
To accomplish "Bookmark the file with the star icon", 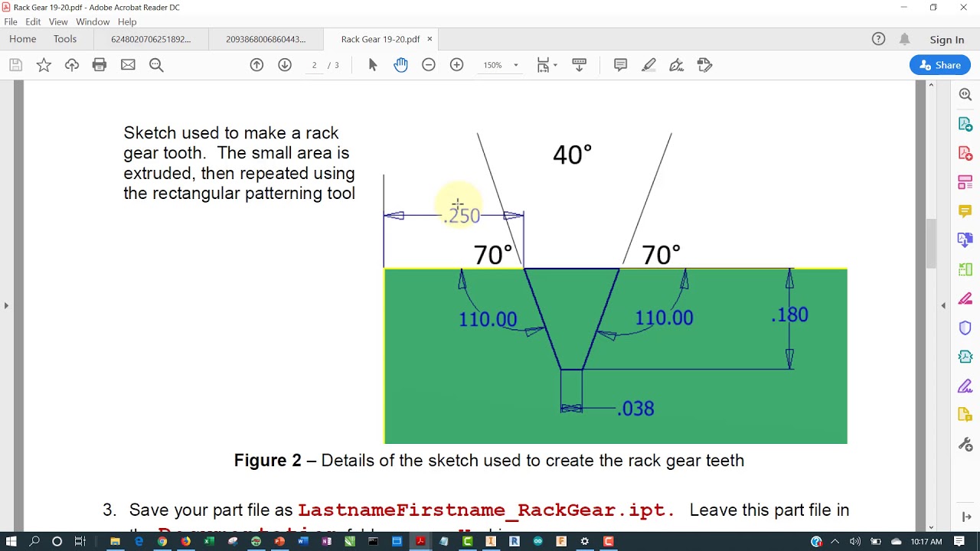I will pos(44,65).
